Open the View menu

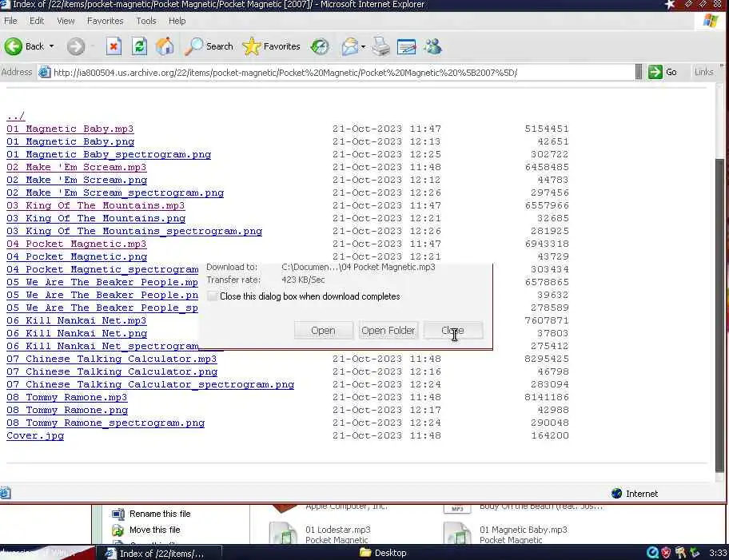tap(66, 21)
